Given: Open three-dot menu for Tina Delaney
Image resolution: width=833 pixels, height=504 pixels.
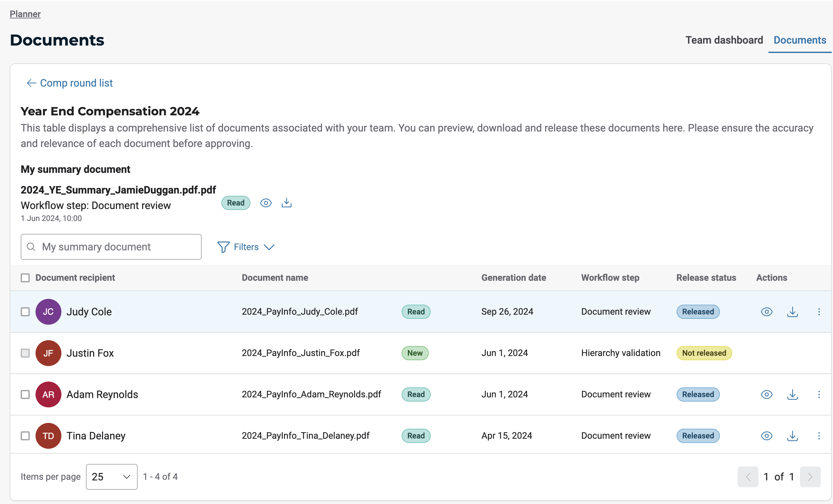Looking at the screenshot, I should (819, 436).
